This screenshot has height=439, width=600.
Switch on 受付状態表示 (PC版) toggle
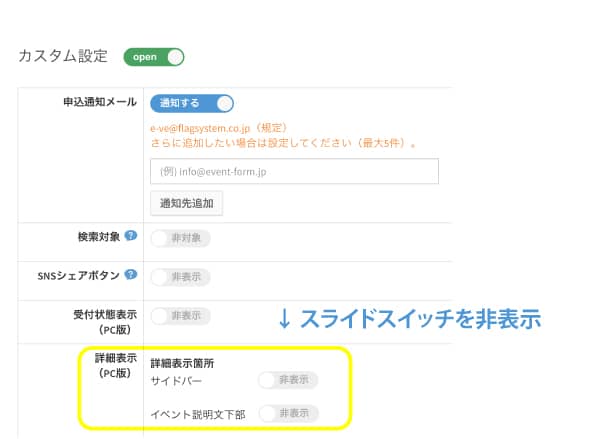click(180, 316)
